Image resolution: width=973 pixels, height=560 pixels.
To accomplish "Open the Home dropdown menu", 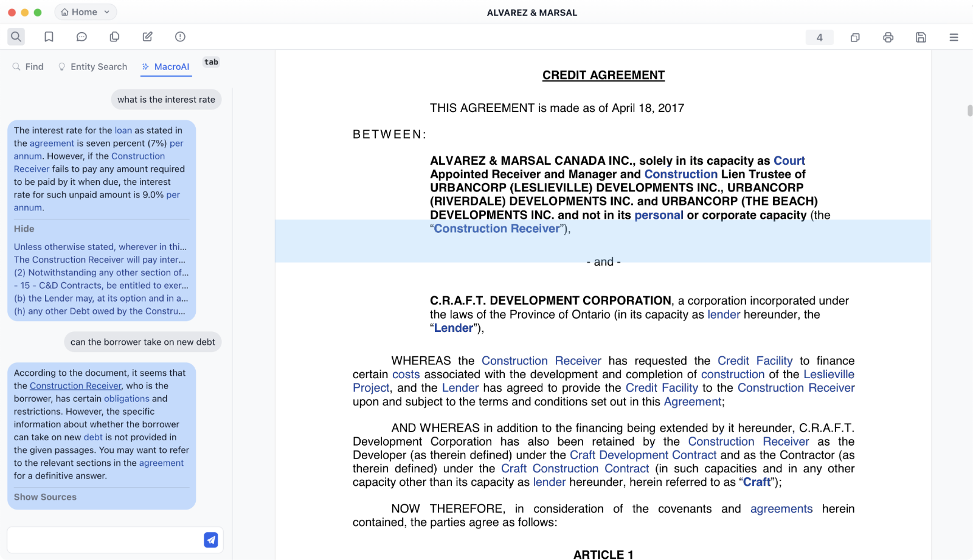I will coord(86,12).
